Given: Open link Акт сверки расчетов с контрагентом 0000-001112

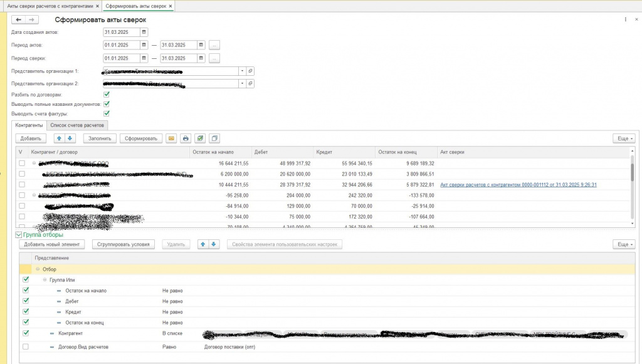Looking at the screenshot, I should point(518,184).
